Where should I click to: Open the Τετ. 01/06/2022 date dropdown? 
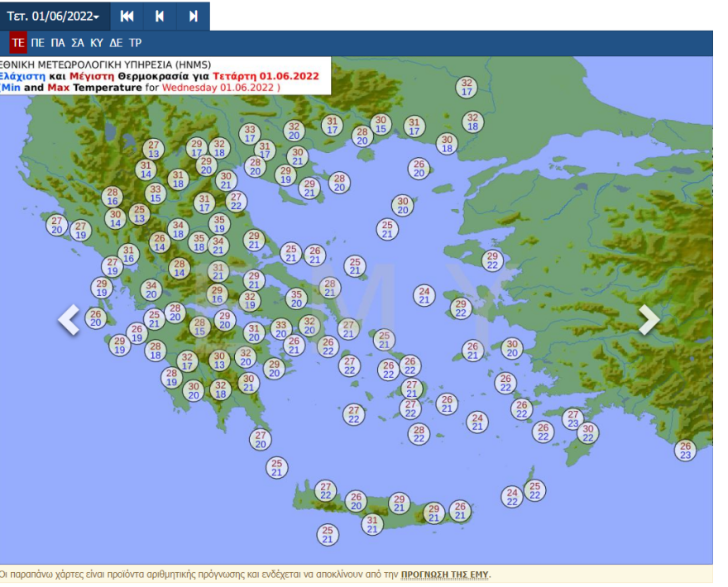[x=53, y=17]
